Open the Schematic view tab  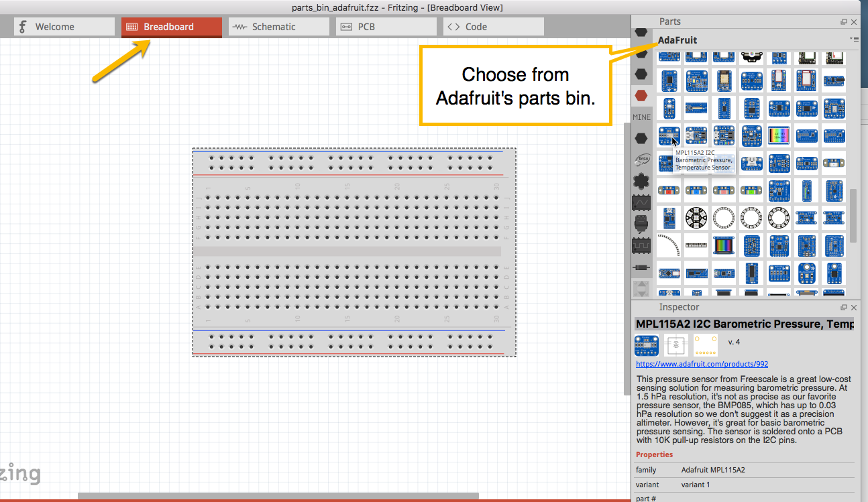279,27
